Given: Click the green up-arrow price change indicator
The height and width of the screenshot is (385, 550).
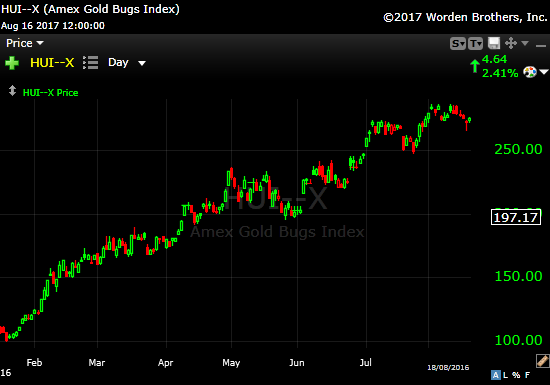Looking at the screenshot, I should pos(475,66).
